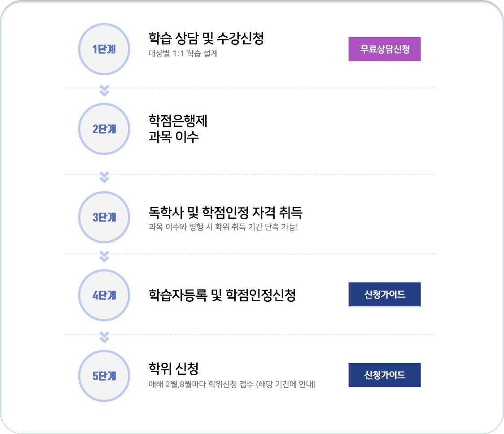The width and height of the screenshot is (504, 434).
Task: Select the 3단계 step circle
Action: point(104,217)
